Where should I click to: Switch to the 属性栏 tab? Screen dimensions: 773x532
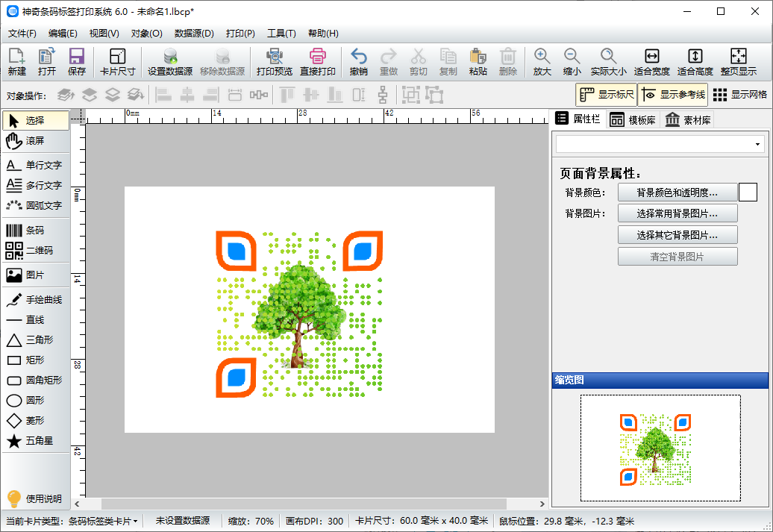[x=578, y=119]
